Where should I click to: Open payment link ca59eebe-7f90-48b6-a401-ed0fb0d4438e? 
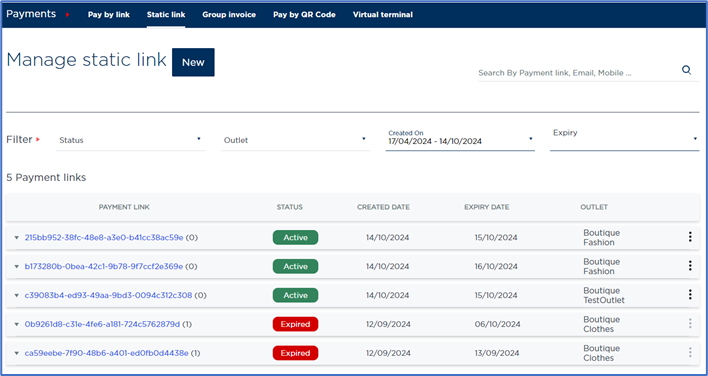click(x=107, y=353)
